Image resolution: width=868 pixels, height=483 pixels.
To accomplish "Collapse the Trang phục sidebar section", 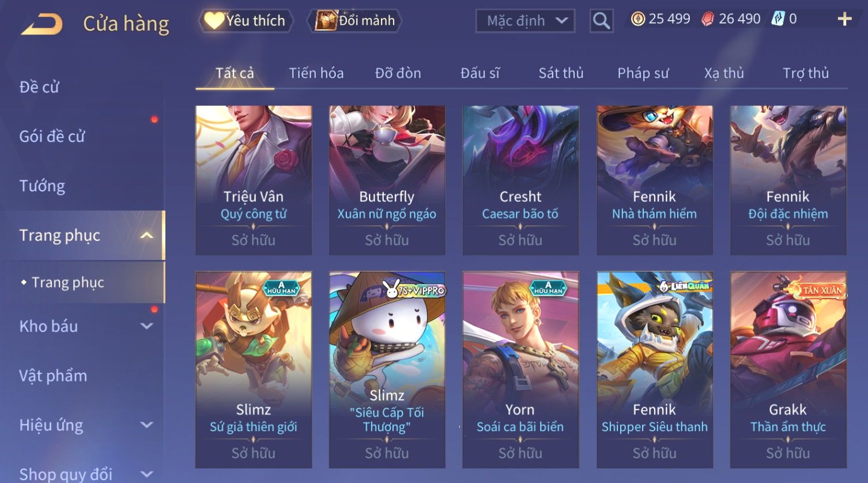I will tap(147, 235).
